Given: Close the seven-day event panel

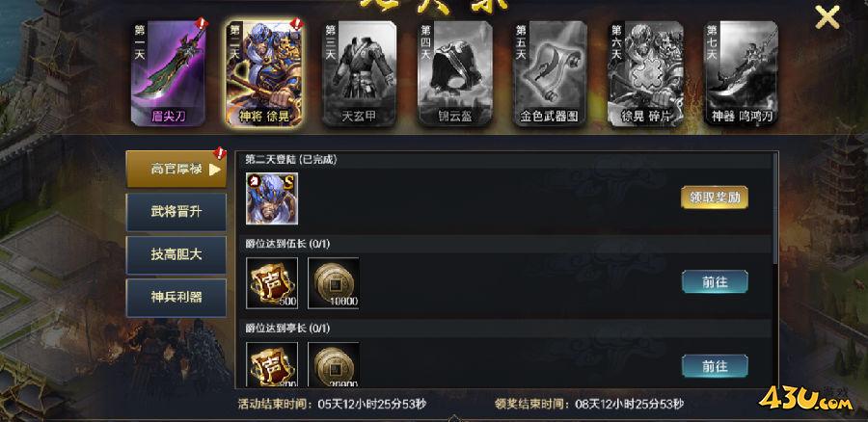Looking at the screenshot, I should tap(827, 17).
